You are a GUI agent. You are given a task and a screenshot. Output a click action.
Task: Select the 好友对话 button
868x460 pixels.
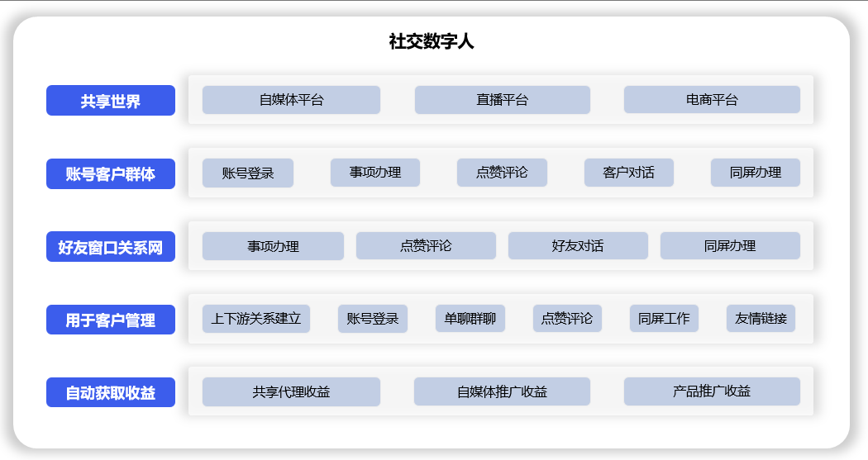(578, 246)
